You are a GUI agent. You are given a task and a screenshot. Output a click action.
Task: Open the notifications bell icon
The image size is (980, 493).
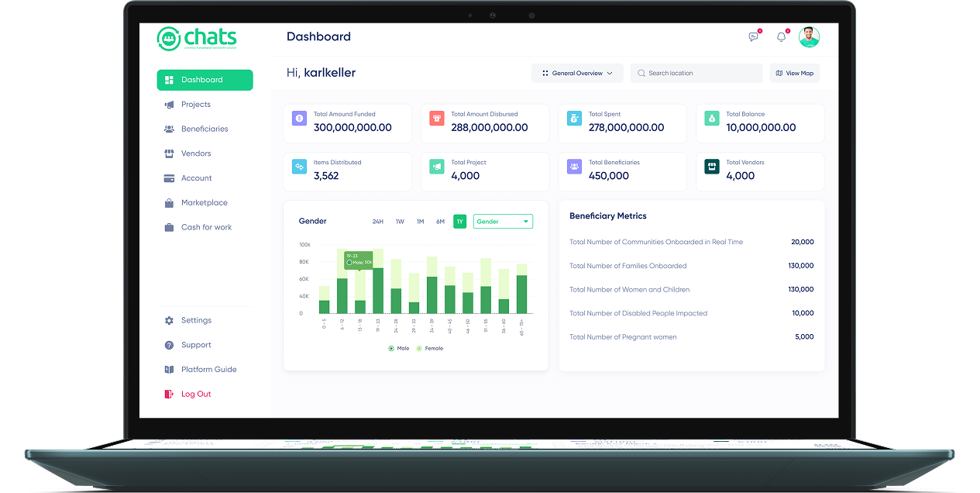pos(781,37)
